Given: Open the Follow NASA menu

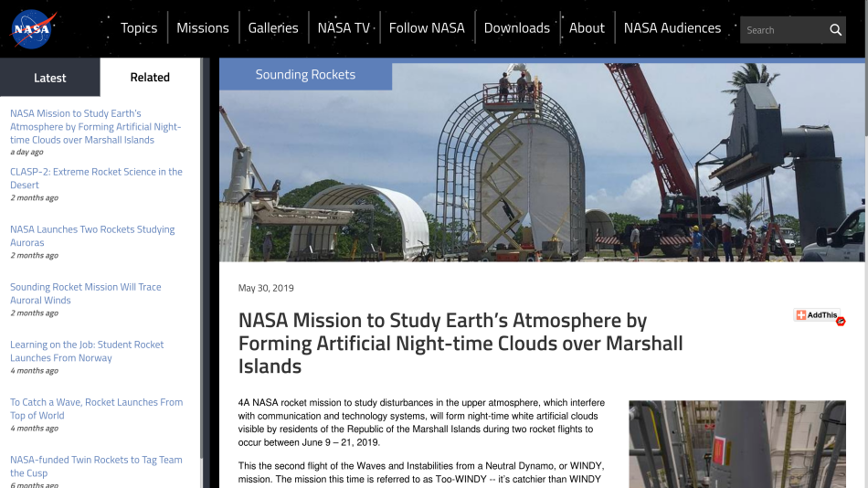Looking at the screenshot, I should click(x=427, y=27).
